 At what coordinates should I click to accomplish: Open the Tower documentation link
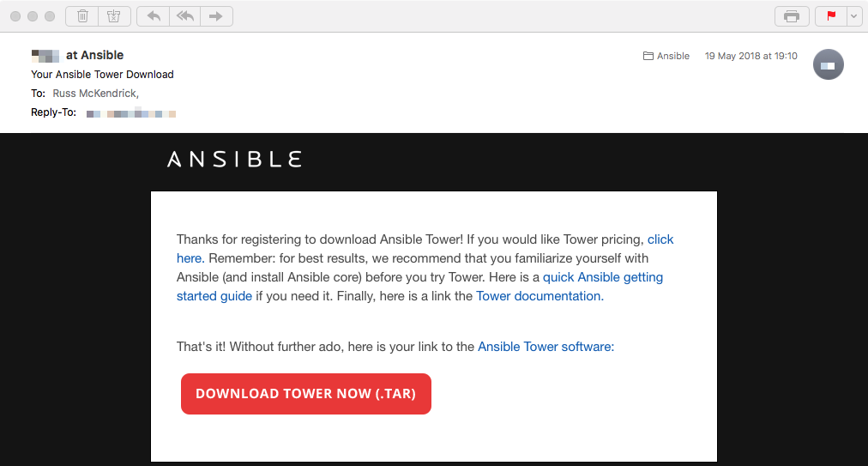click(x=539, y=296)
